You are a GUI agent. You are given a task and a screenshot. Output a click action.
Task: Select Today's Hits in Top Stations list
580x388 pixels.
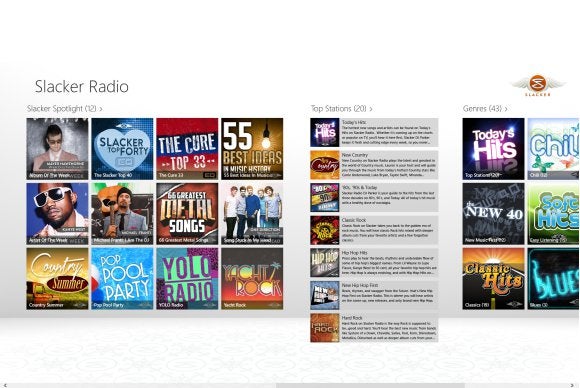(374, 132)
